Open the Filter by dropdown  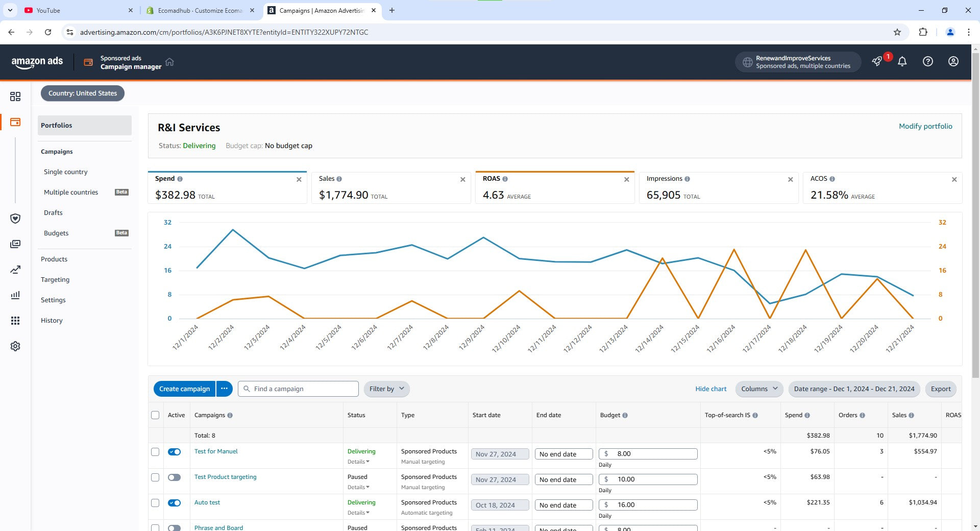click(x=386, y=389)
